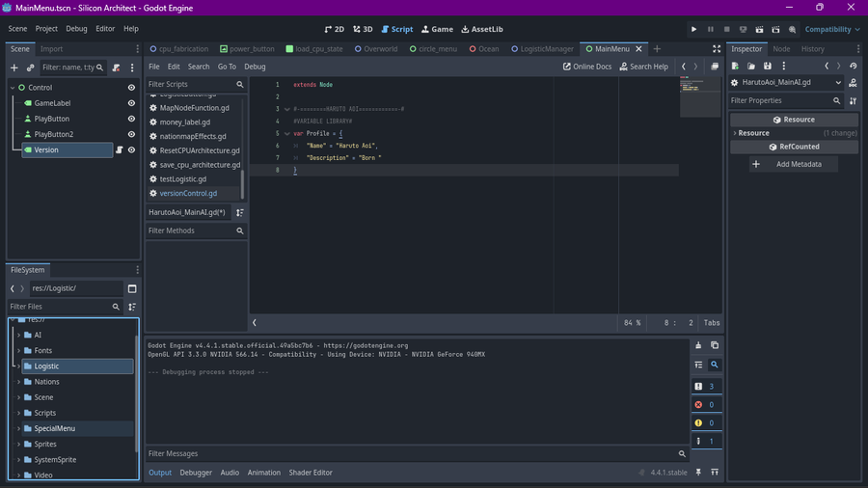Expand the Fonts folder
The height and width of the screenshot is (488, 868).
pos(19,350)
